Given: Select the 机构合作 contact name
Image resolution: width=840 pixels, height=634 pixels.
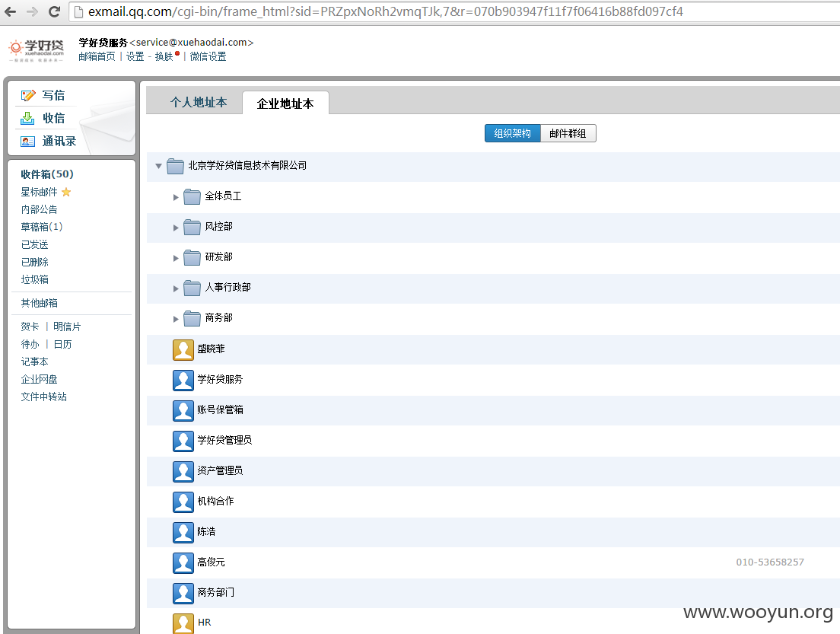Looking at the screenshot, I should [215, 501].
